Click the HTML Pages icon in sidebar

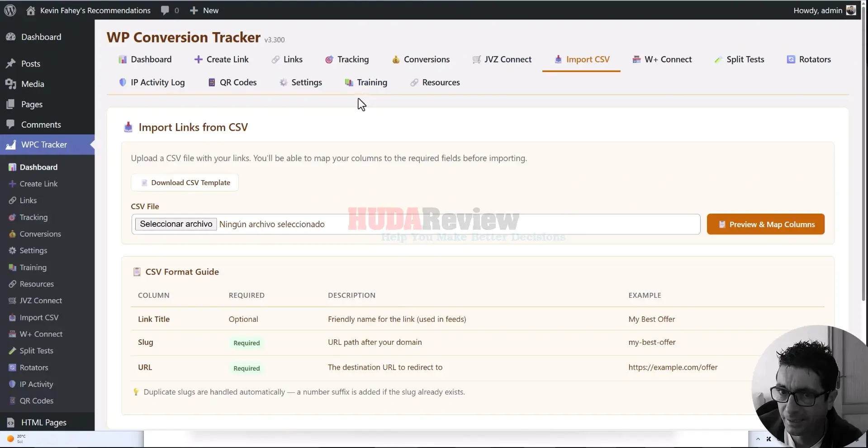(x=11, y=423)
